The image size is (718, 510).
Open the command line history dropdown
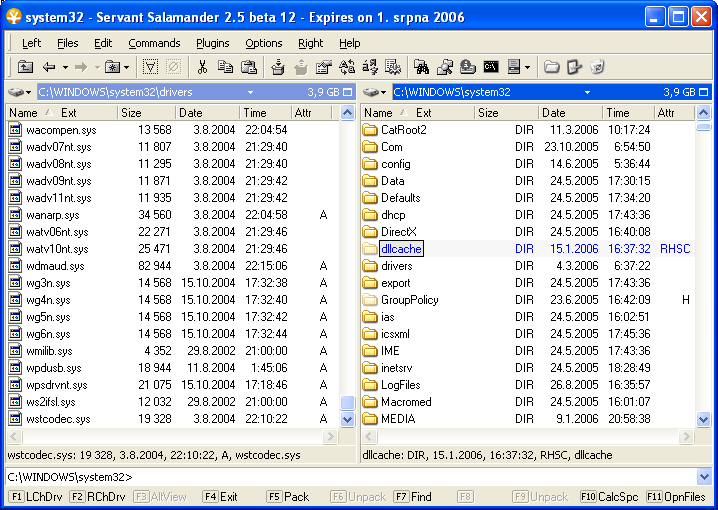[x=704, y=477]
